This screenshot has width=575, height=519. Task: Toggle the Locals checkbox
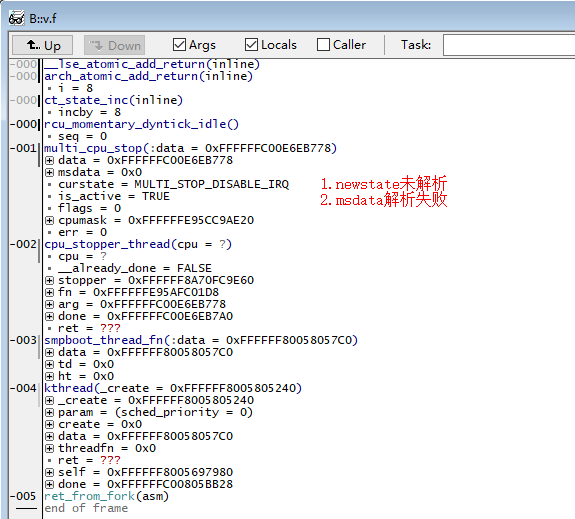251,45
